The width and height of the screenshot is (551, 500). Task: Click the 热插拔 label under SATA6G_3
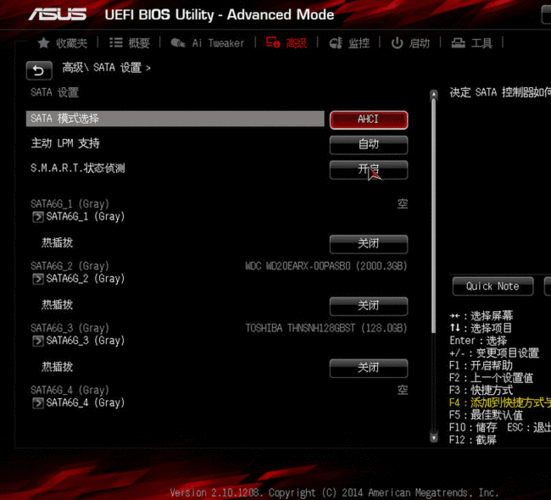point(57,367)
